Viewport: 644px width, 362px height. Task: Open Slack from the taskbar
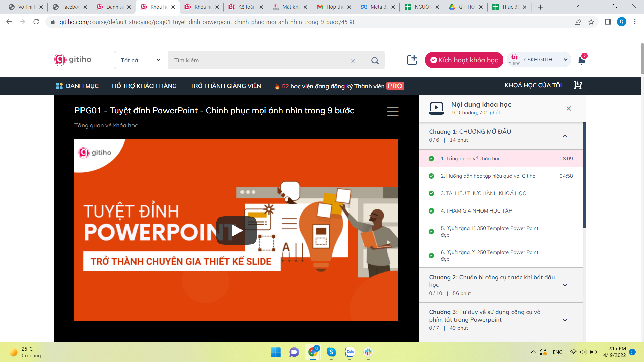(368, 352)
